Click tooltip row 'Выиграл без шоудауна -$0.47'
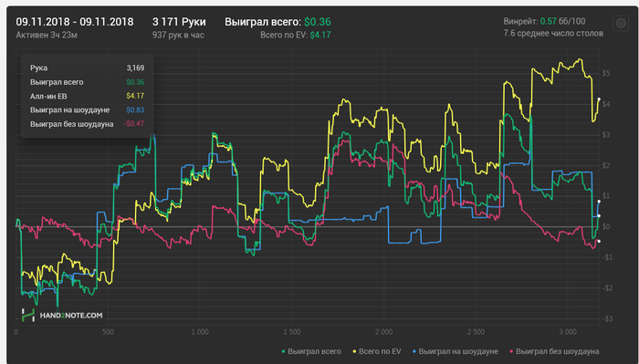 click(x=88, y=124)
